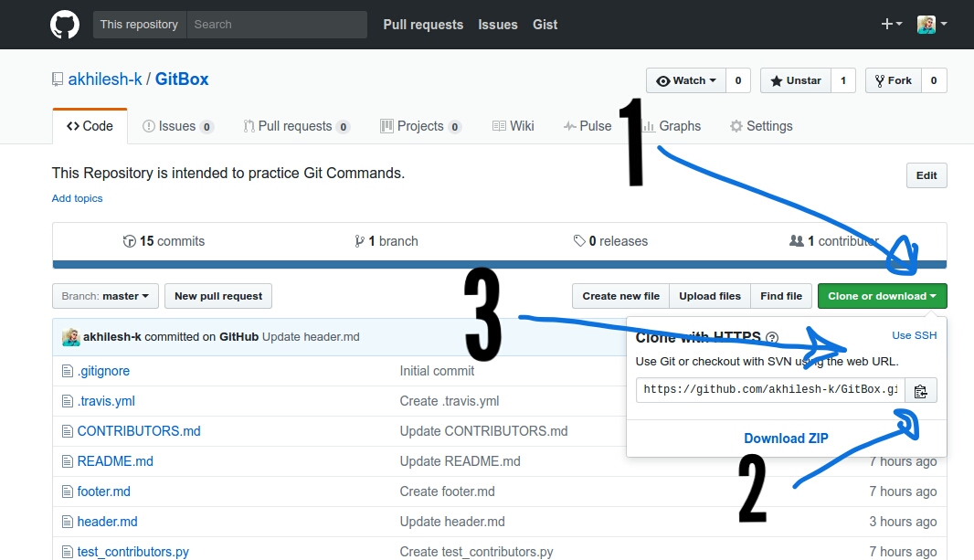Viewport: 974px width, 560px height.
Task: Open the akhilesh-k owner link
Action: click(x=105, y=79)
